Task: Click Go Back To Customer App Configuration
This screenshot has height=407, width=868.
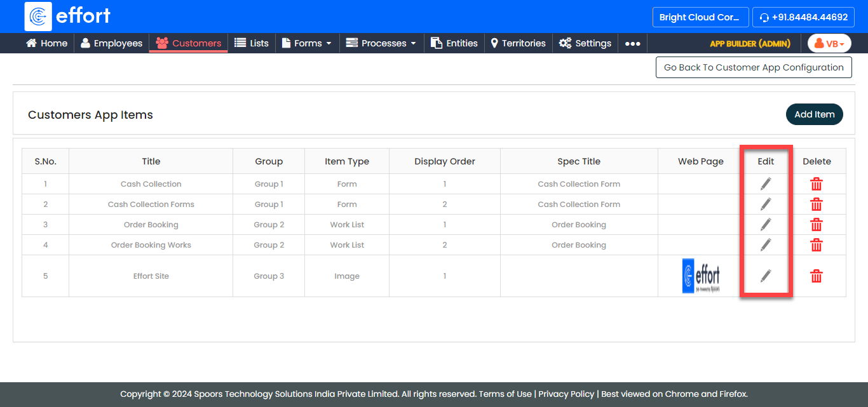Action: pyautogui.click(x=754, y=67)
